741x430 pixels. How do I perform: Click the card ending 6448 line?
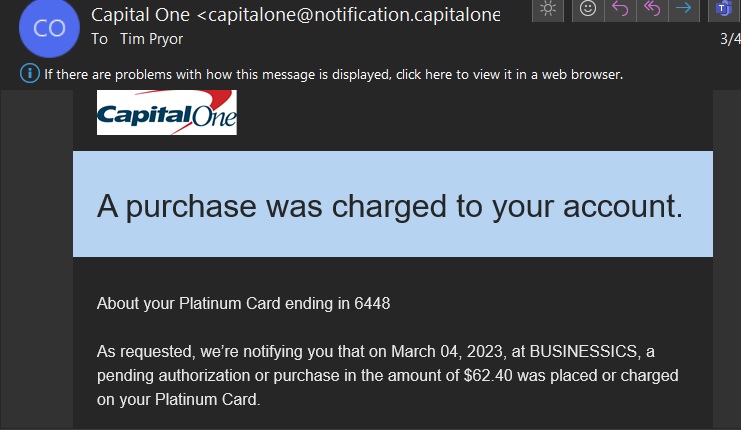[x=243, y=303]
